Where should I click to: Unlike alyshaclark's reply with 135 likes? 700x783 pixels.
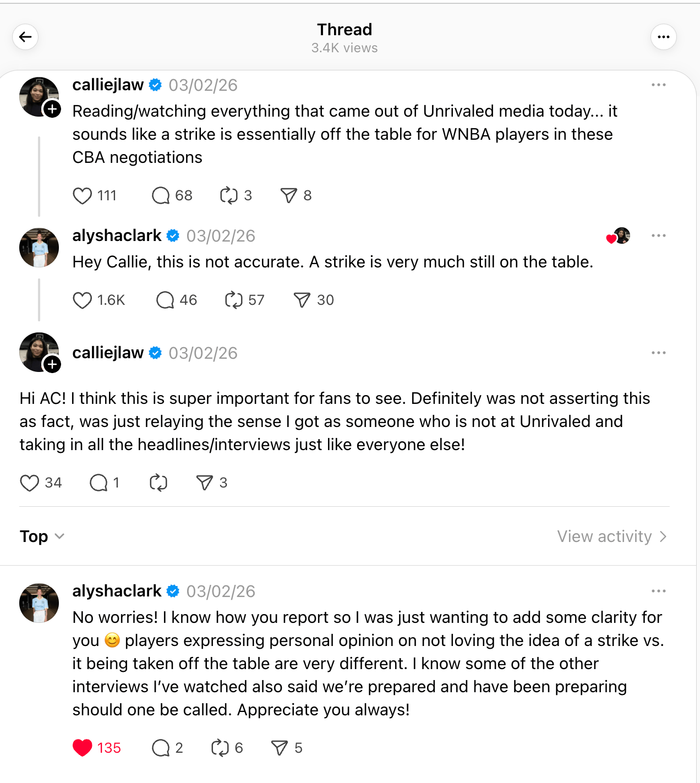[83, 748]
